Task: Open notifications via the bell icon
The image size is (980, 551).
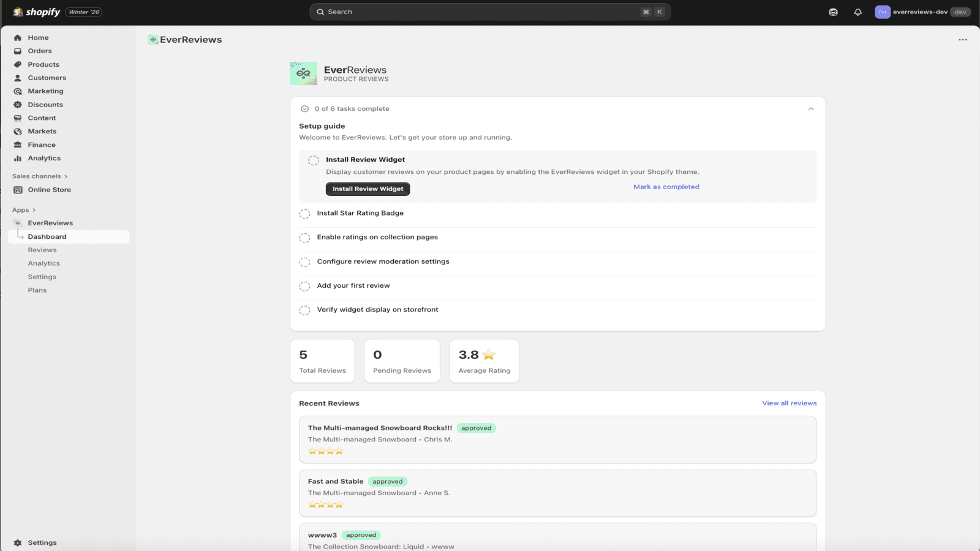Action: click(x=858, y=12)
